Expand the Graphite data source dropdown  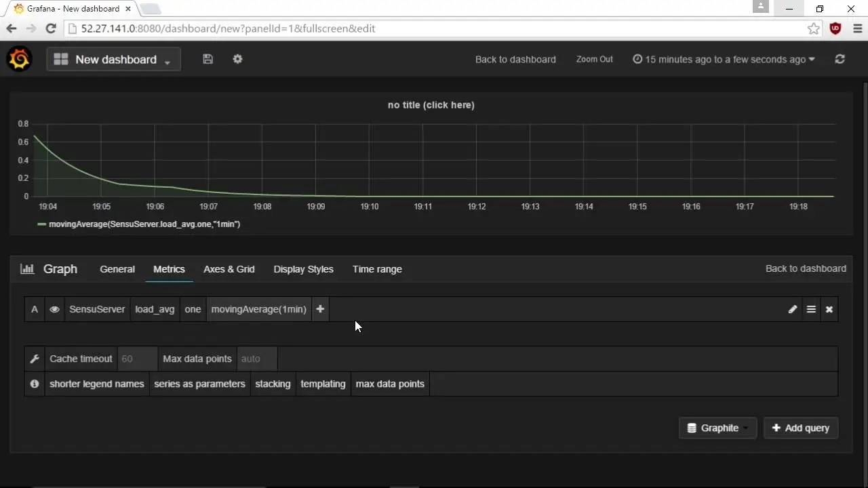click(x=717, y=428)
